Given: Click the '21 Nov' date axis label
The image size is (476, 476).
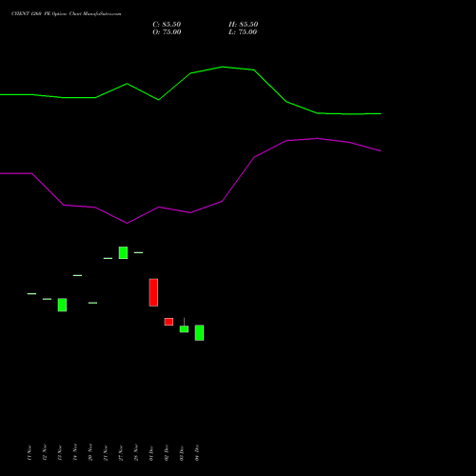Looking at the screenshot, I should coord(106,452).
